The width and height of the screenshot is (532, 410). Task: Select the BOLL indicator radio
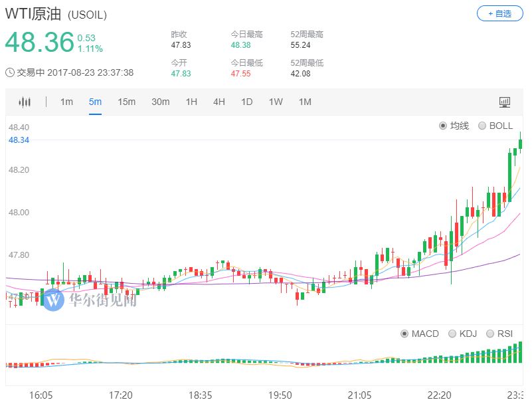[x=482, y=126]
